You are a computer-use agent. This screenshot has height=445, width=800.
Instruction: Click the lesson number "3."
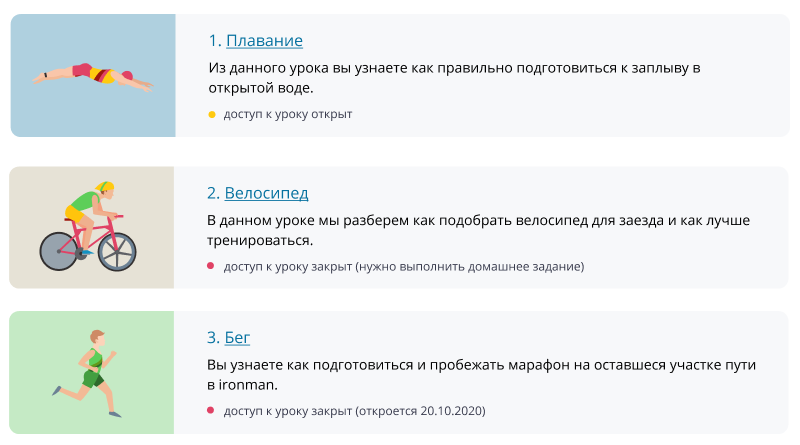click(213, 337)
